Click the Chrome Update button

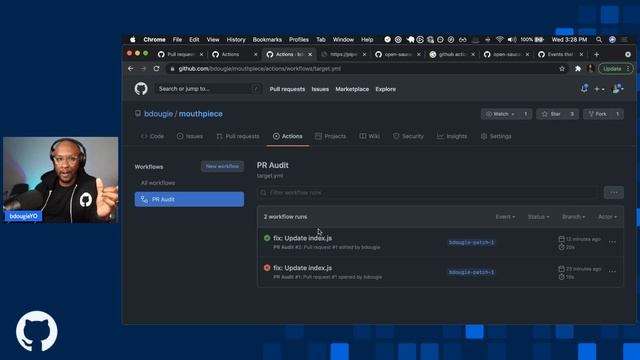click(x=616, y=69)
